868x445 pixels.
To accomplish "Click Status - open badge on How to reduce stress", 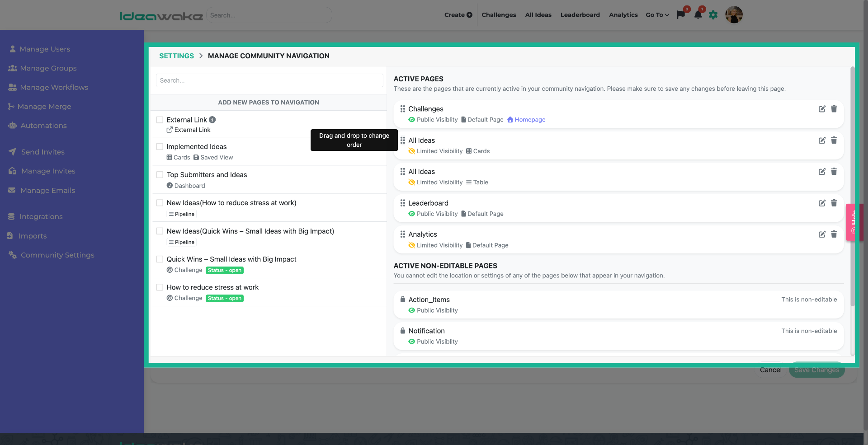I will click(x=225, y=298).
